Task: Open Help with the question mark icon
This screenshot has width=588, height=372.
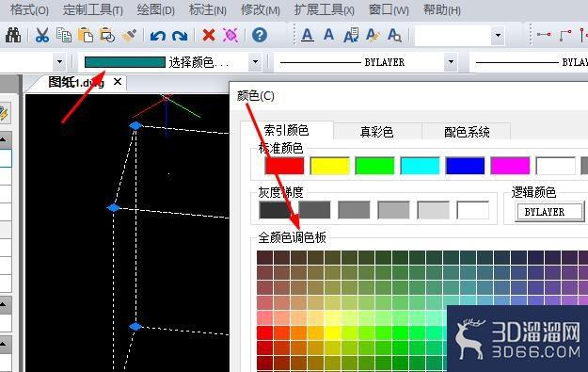Action: pyautogui.click(x=260, y=35)
